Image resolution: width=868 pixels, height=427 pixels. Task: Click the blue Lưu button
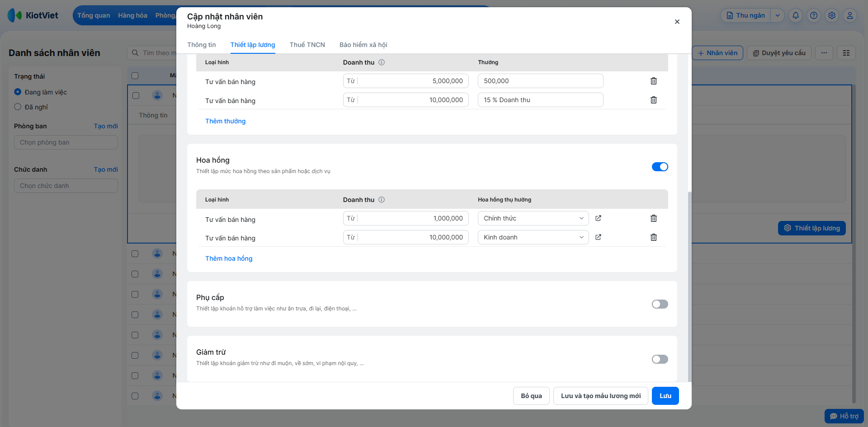665,396
